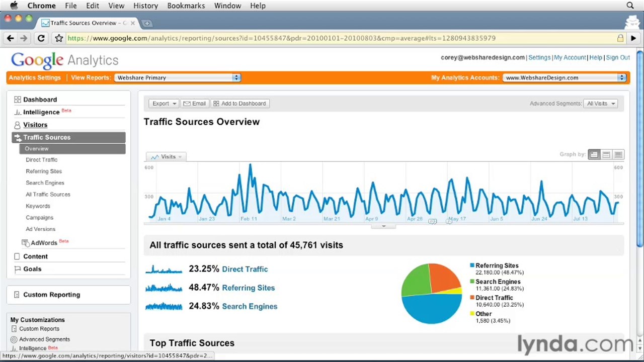Open the Apple menu

point(14,6)
